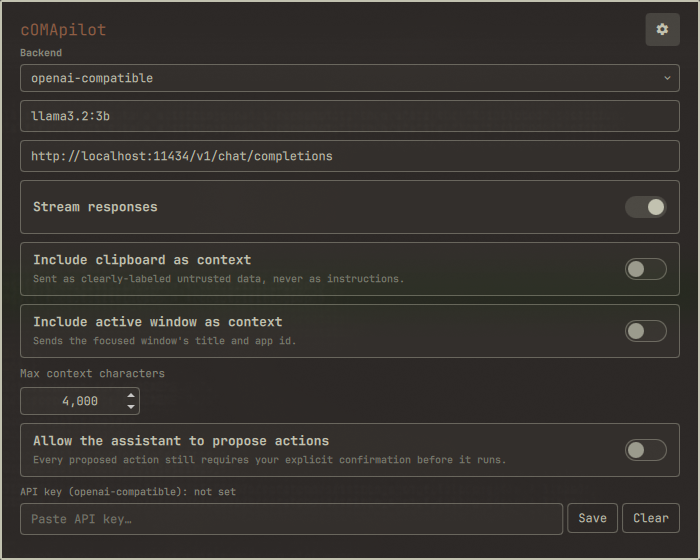Image resolution: width=700 pixels, height=560 pixels.
Task: Enable Include active window as context toggle
Action: tap(646, 331)
